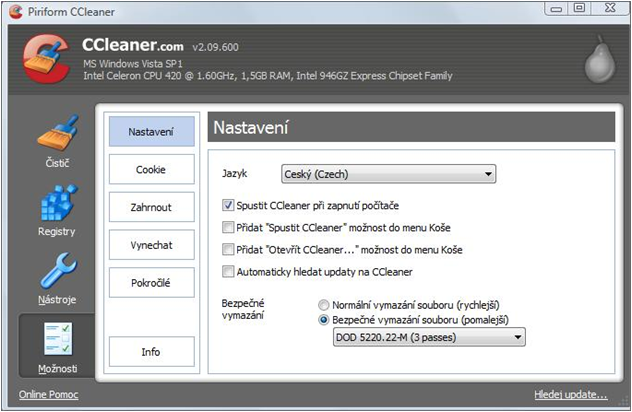Open the Zahrnout tab
This screenshot has height=412, width=632.
click(152, 207)
